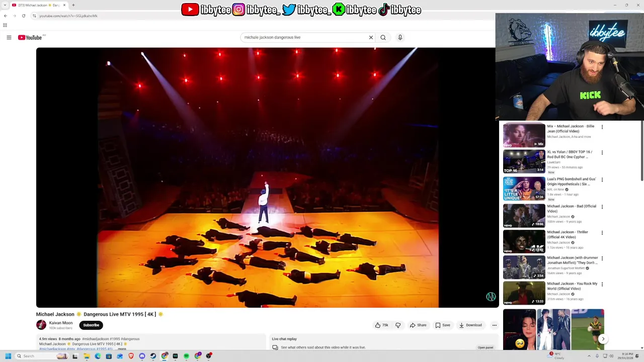The width and height of the screenshot is (644, 362).
Task: Click the browser address bar URL
Action: [68, 16]
